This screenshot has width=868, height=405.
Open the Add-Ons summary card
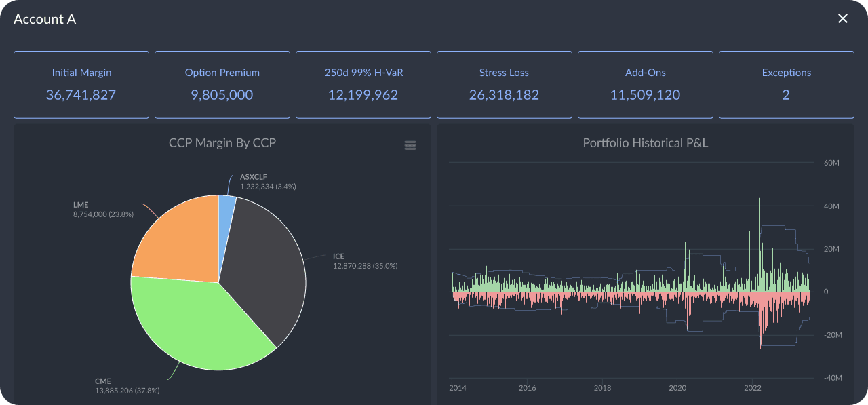(x=645, y=85)
